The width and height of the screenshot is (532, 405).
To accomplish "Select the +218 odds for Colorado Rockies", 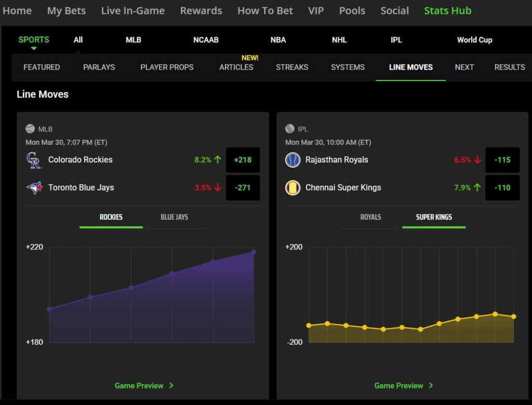I will [x=243, y=160].
